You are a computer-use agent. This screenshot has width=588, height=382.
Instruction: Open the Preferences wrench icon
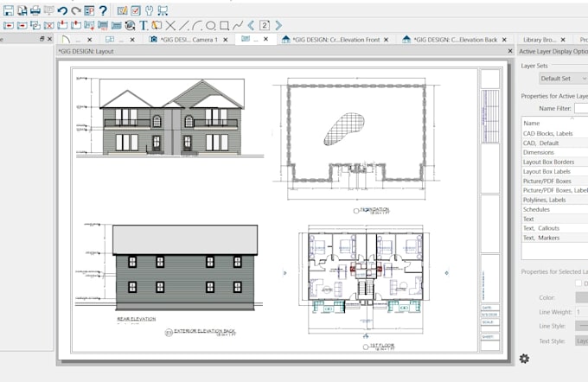pos(150,10)
